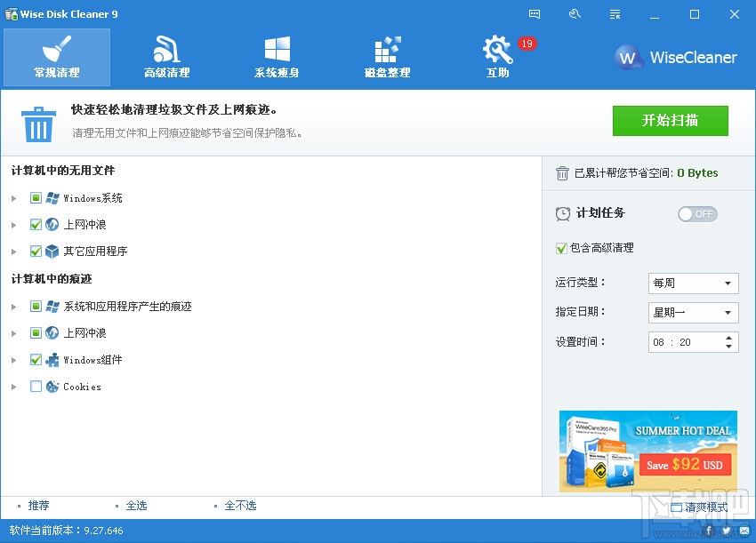Screen dimensions: 756x543
Task: Expand the 其它应用程序 tree node
Action: (x=14, y=252)
